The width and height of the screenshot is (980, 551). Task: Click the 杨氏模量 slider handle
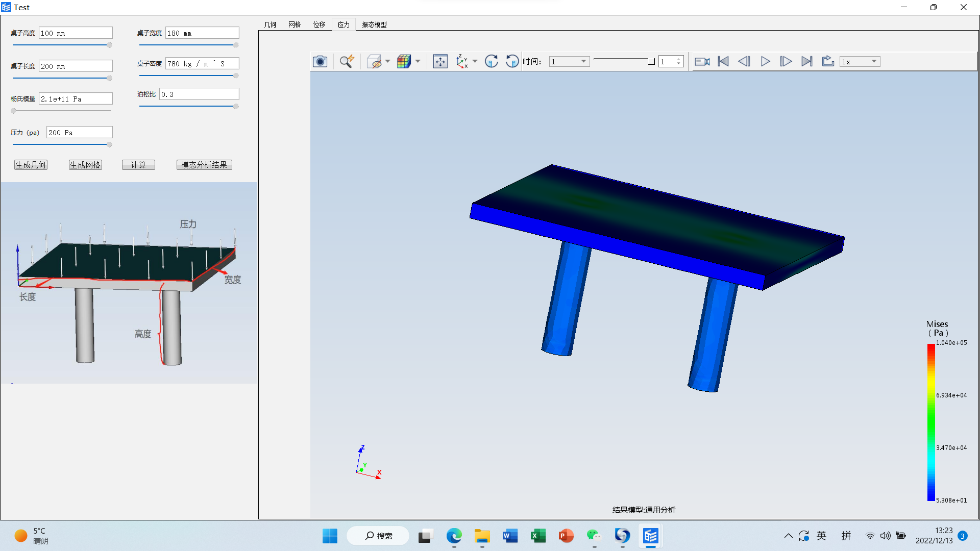(x=13, y=111)
